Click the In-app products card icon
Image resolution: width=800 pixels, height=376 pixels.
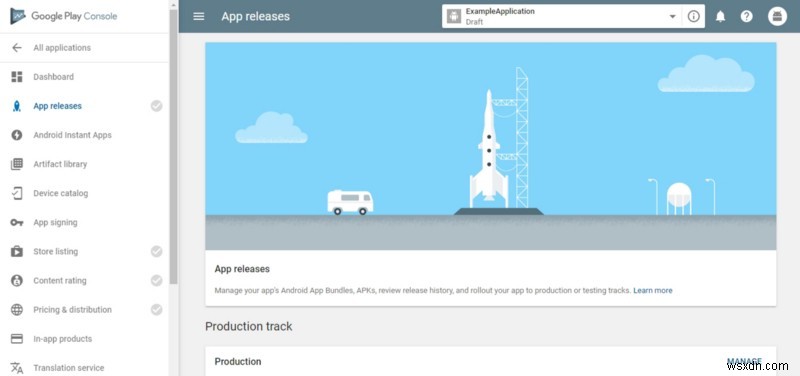pos(17,339)
